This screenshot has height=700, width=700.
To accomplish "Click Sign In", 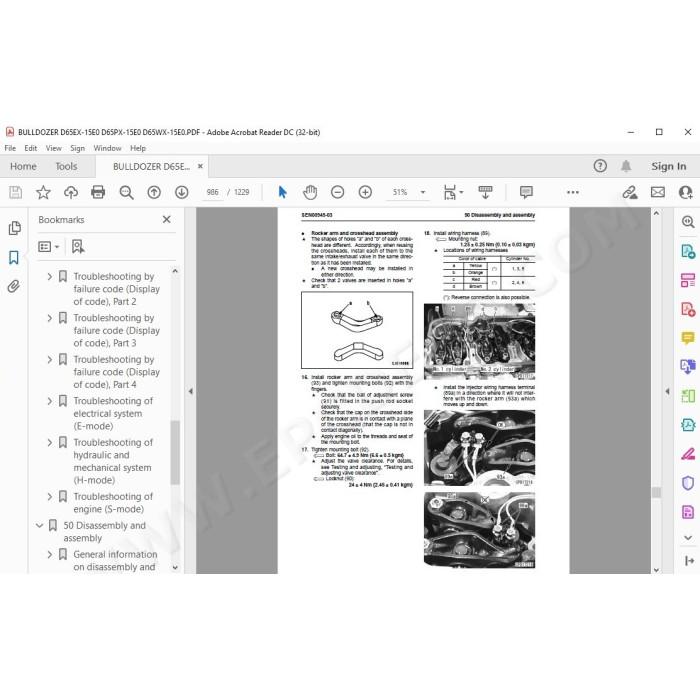I will tap(668, 167).
